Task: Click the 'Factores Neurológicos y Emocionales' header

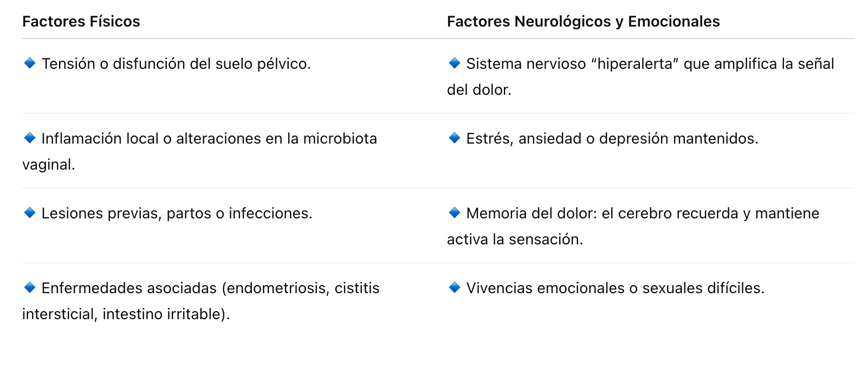Action: (583, 22)
